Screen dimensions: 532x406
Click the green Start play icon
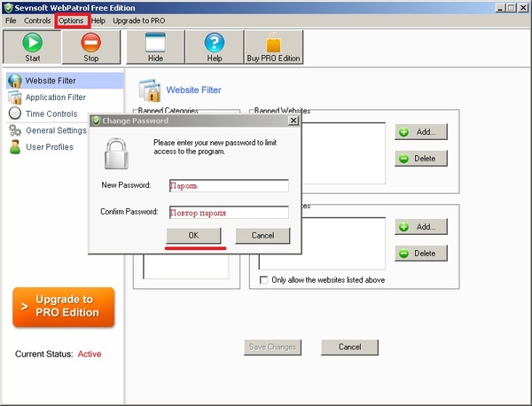pyautogui.click(x=32, y=43)
